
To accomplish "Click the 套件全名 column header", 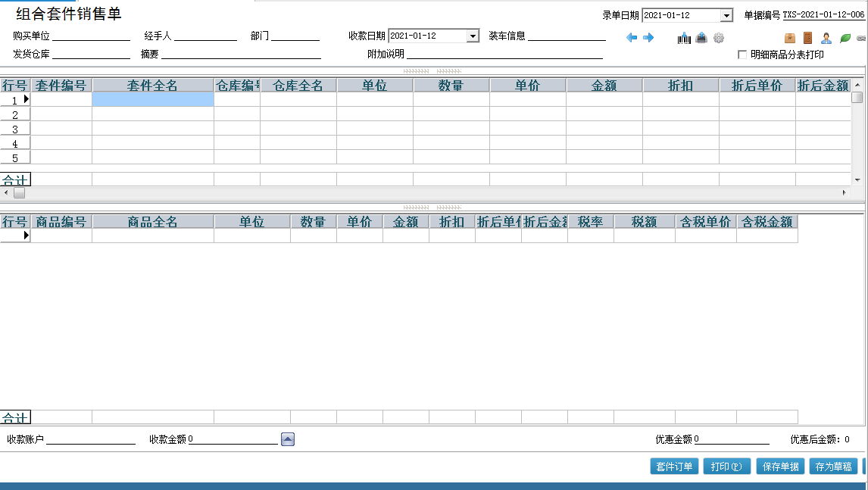I will pos(152,86).
